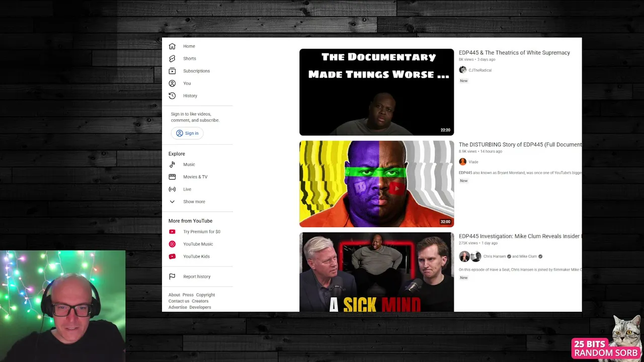Viewport: 644px width, 362px height.
Task: Click the YouTube Music label
Action: coord(198,244)
